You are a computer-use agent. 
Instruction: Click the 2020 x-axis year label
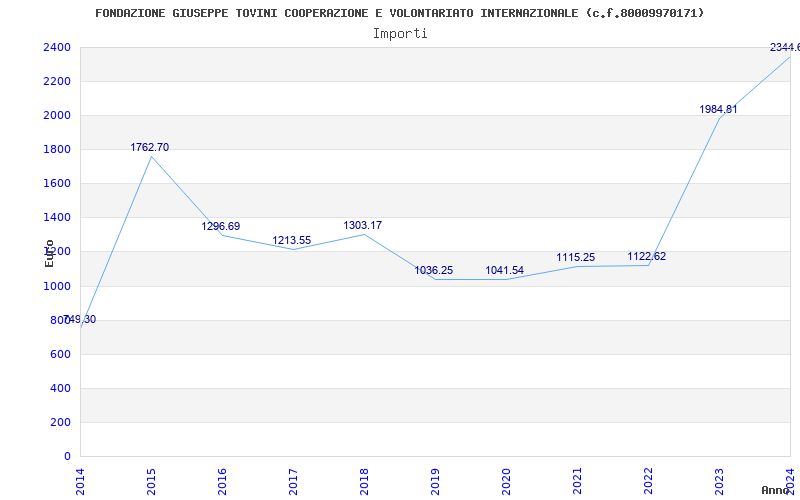click(506, 482)
